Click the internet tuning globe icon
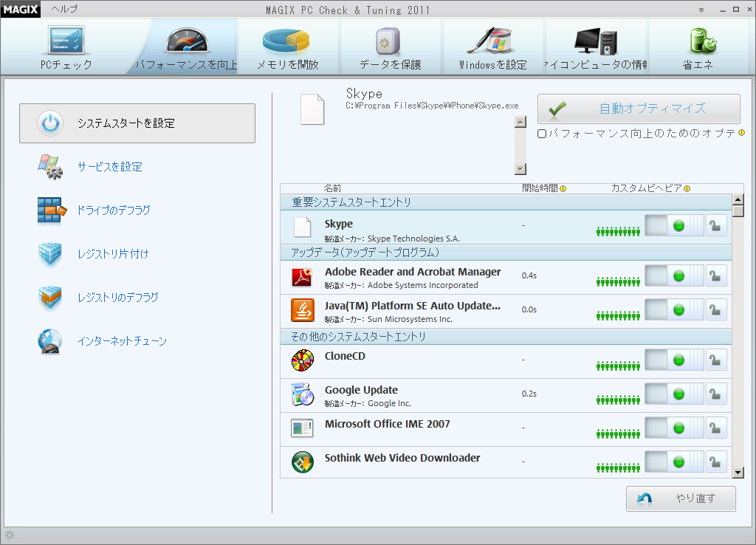Image resolution: width=756 pixels, height=545 pixels. (x=50, y=341)
